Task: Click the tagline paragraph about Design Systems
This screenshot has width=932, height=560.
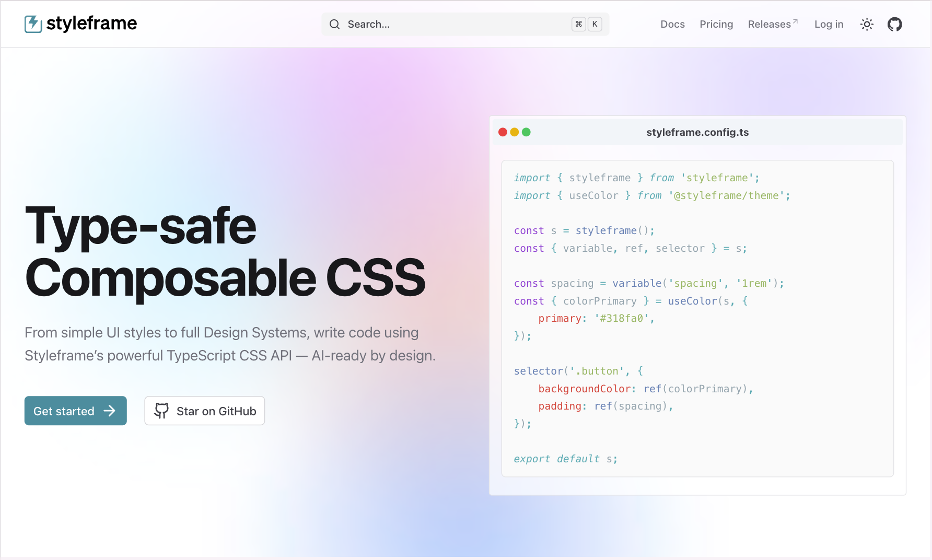Action: tap(230, 344)
